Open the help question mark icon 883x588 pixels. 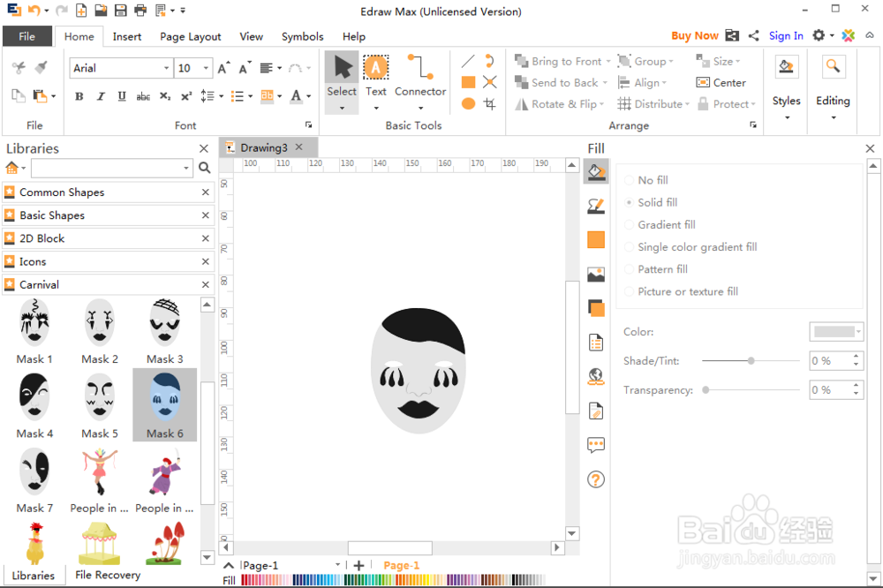(596, 479)
